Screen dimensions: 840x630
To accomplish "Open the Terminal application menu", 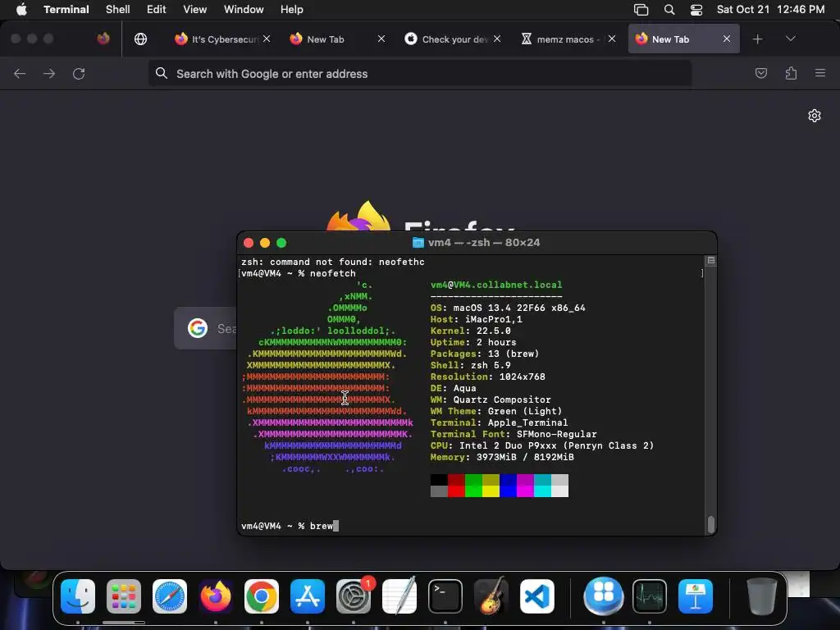I will point(66,9).
